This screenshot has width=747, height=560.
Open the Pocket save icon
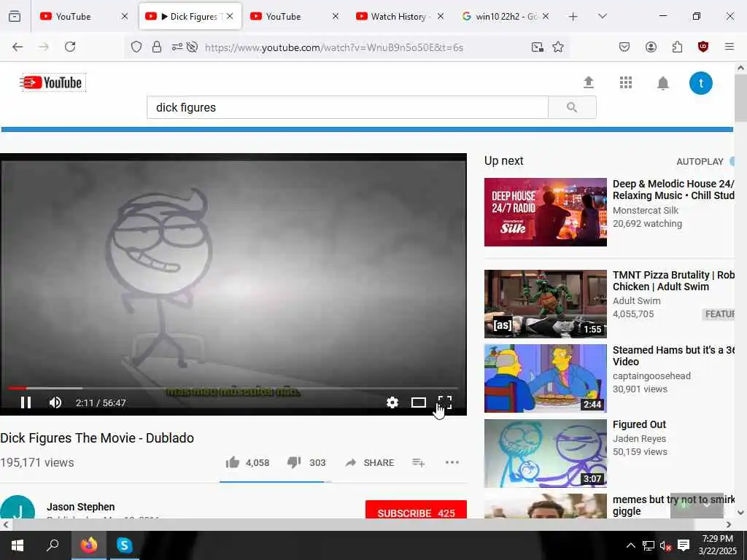[x=624, y=47]
